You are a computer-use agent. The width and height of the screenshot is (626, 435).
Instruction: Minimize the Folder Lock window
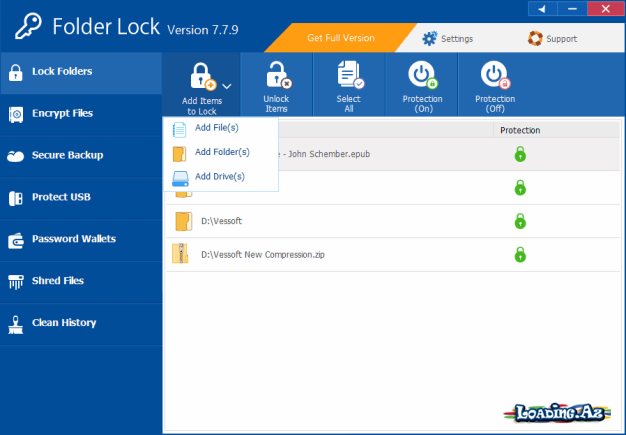click(573, 9)
